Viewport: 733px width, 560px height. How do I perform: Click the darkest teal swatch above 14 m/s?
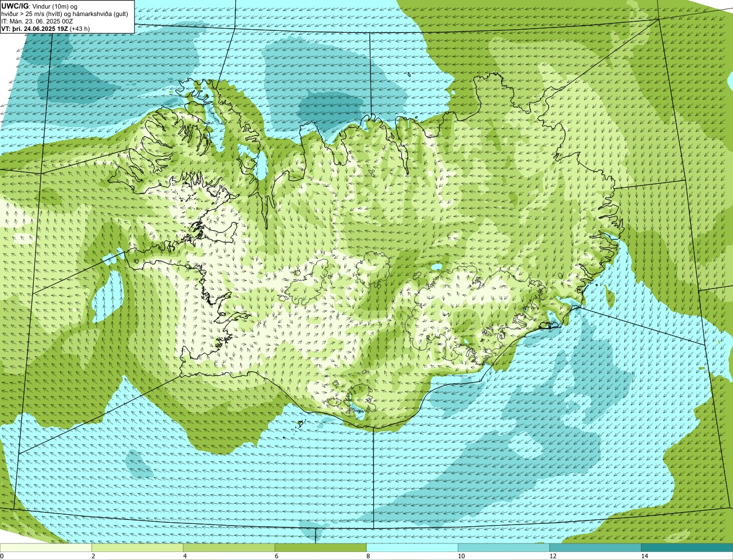click(687, 547)
